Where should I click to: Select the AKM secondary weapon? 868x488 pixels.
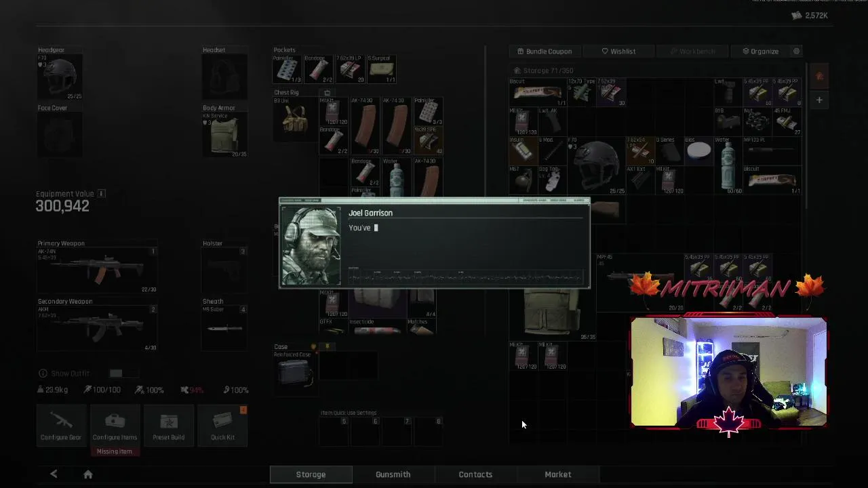coord(97,329)
